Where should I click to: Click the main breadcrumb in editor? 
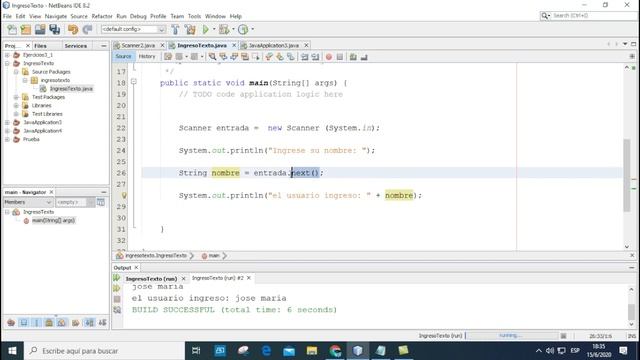click(214, 256)
